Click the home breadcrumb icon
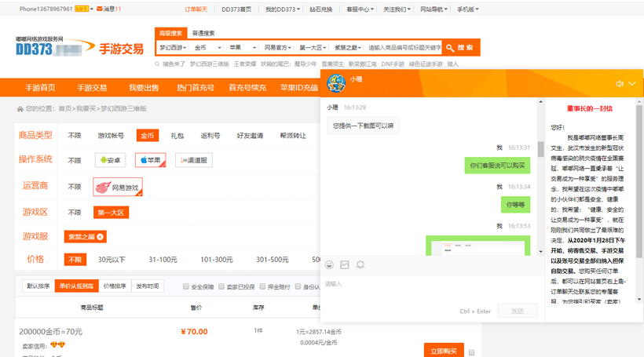The height and width of the screenshot is (357, 644). pos(20,109)
